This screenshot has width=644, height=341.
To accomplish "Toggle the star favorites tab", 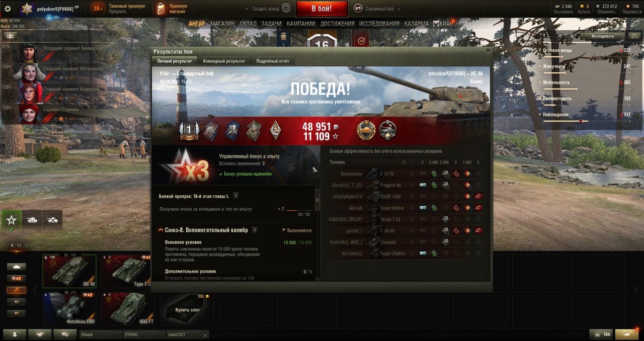I will 12,220.
